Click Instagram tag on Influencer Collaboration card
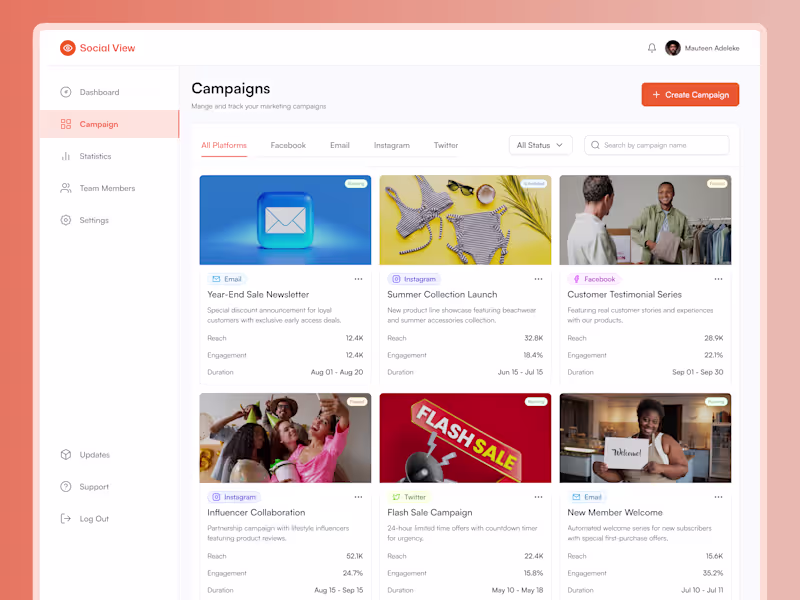Screen dimensions: 800x600 [234, 497]
